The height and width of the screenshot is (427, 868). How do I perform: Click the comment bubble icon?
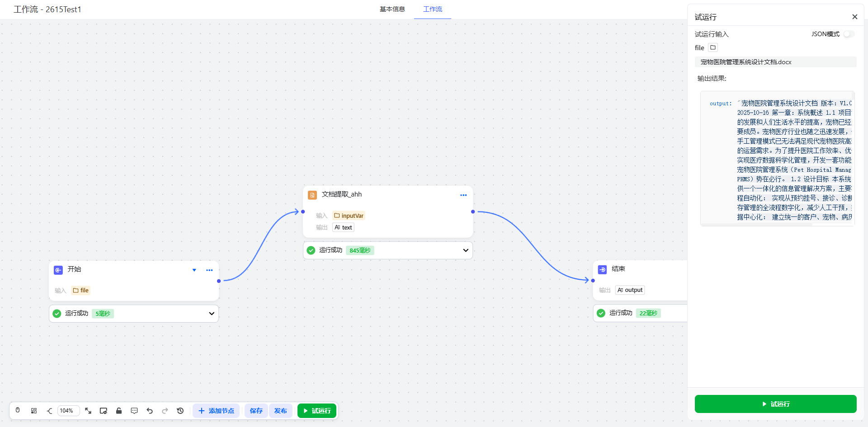[x=134, y=411]
